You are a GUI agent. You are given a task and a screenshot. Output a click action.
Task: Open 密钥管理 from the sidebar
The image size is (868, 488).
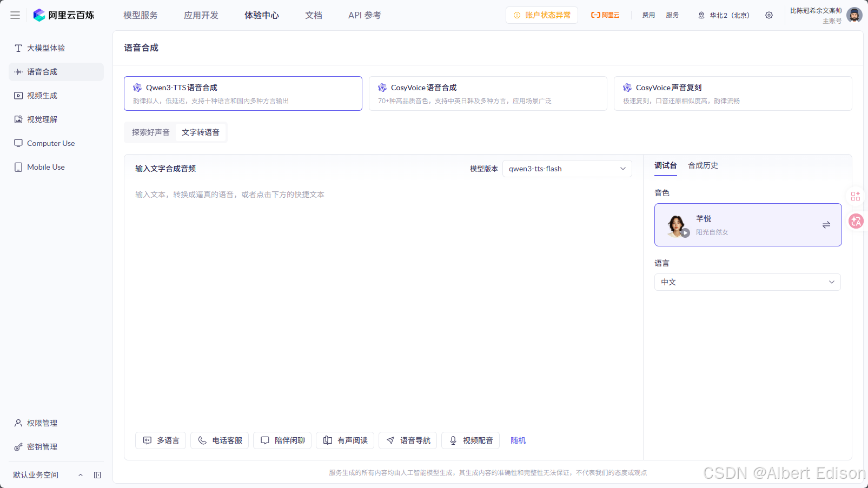point(41,447)
